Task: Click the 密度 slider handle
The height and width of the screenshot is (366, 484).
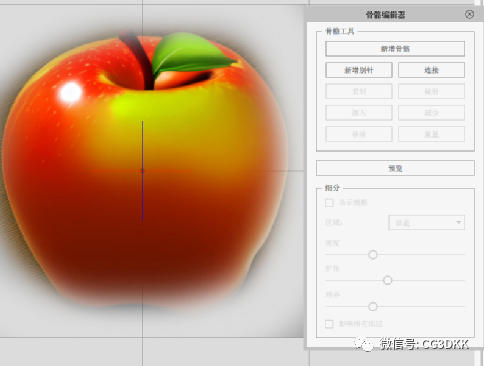Action: (x=373, y=255)
